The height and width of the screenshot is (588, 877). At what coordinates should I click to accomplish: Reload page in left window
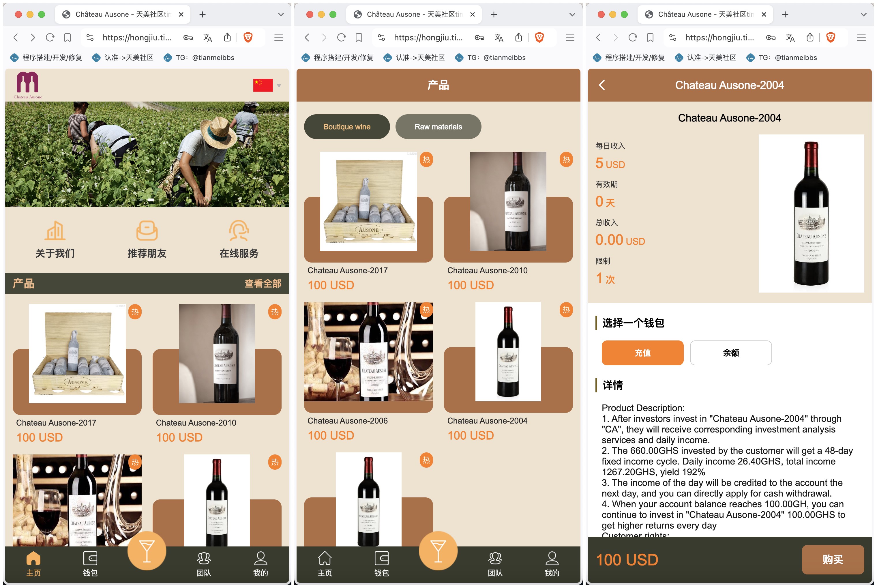[x=50, y=38]
